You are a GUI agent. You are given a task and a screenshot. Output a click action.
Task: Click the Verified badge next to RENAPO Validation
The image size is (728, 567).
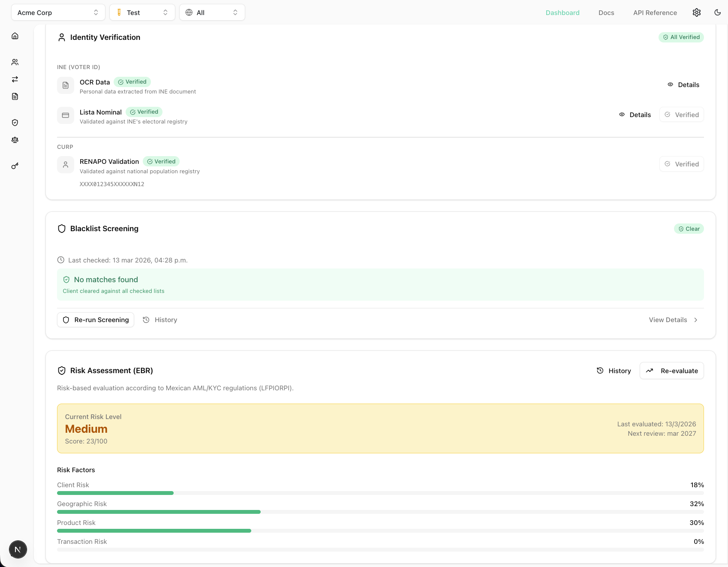point(161,162)
